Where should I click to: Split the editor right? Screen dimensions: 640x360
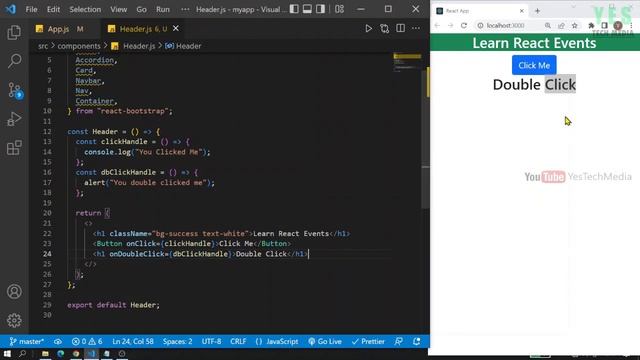click(400, 29)
